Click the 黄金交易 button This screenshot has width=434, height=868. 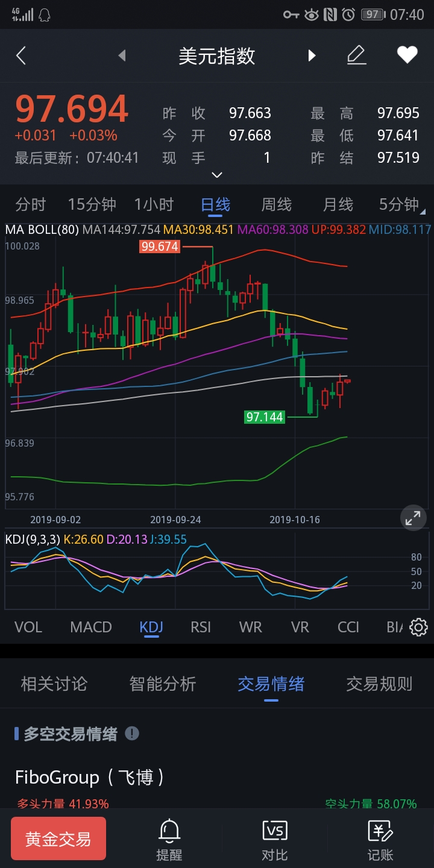point(58,838)
